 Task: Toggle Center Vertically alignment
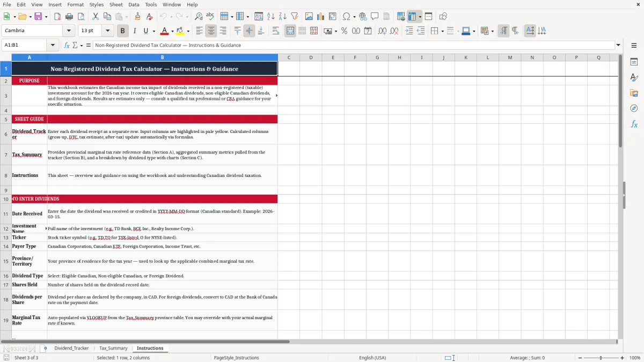point(249,31)
